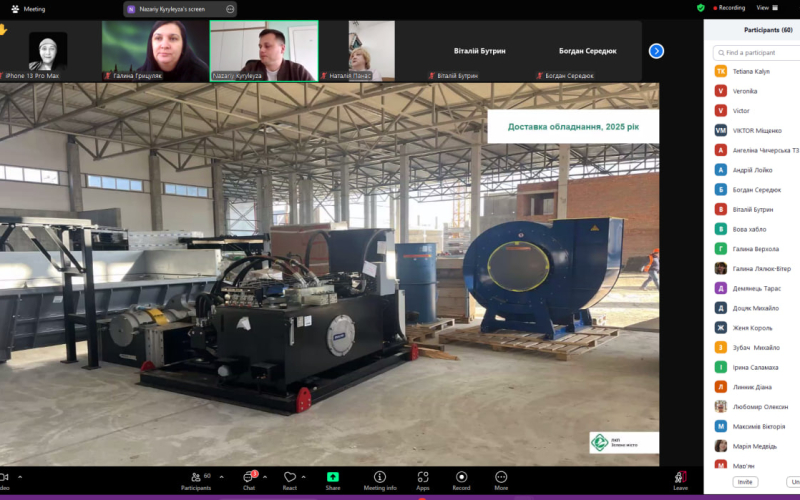This screenshot has height=500, width=800.
Task: Click the Record button in toolbar
Action: [x=461, y=481]
